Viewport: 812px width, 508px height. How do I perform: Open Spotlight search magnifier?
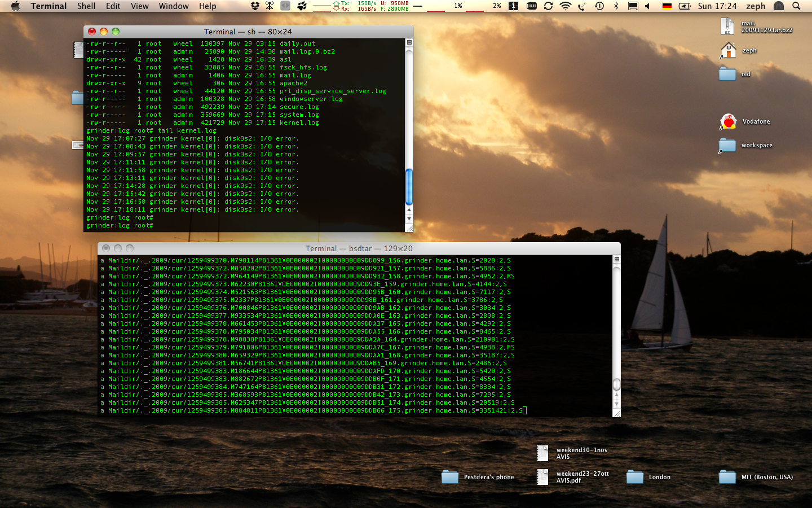coord(796,6)
